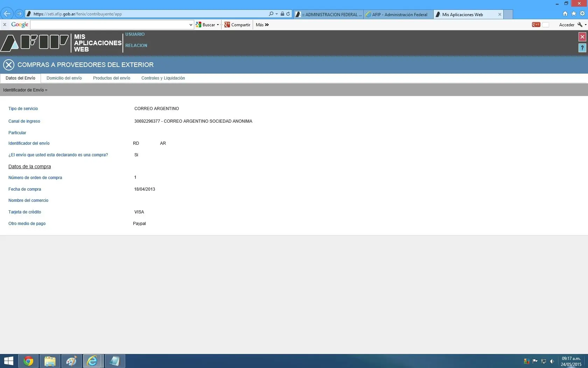Click the Buscar button on the Google toolbar
Image resolution: width=588 pixels, height=368 pixels.
pyautogui.click(x=205, y=25)
